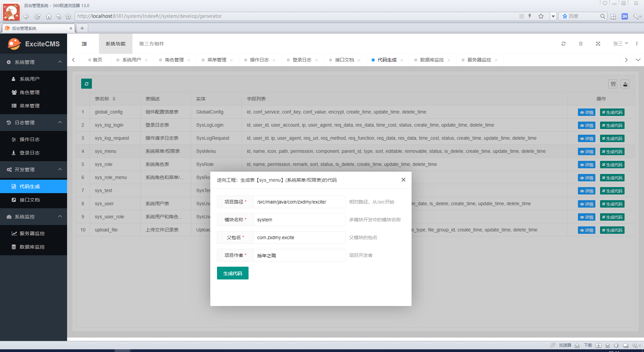This screenshot has width=644, height=352.
Task: Click the export icon above the table
Action: pos(625,84)
